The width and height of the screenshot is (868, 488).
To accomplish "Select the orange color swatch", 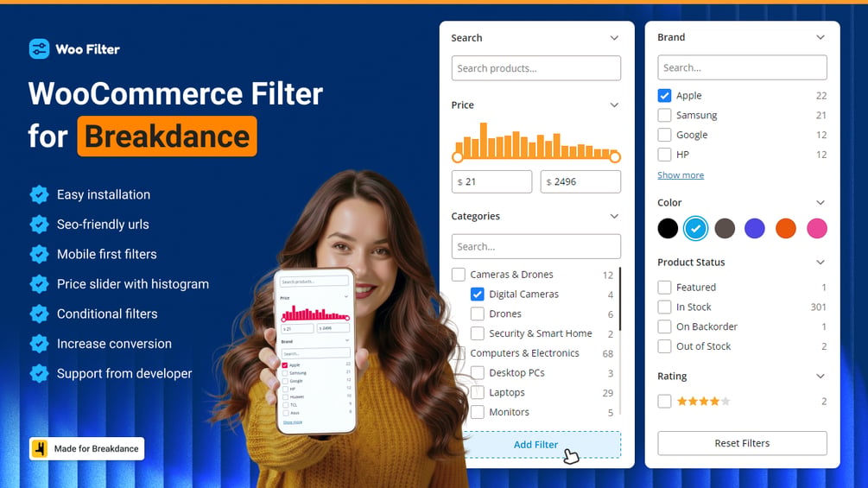I will [x=785, y=229].
